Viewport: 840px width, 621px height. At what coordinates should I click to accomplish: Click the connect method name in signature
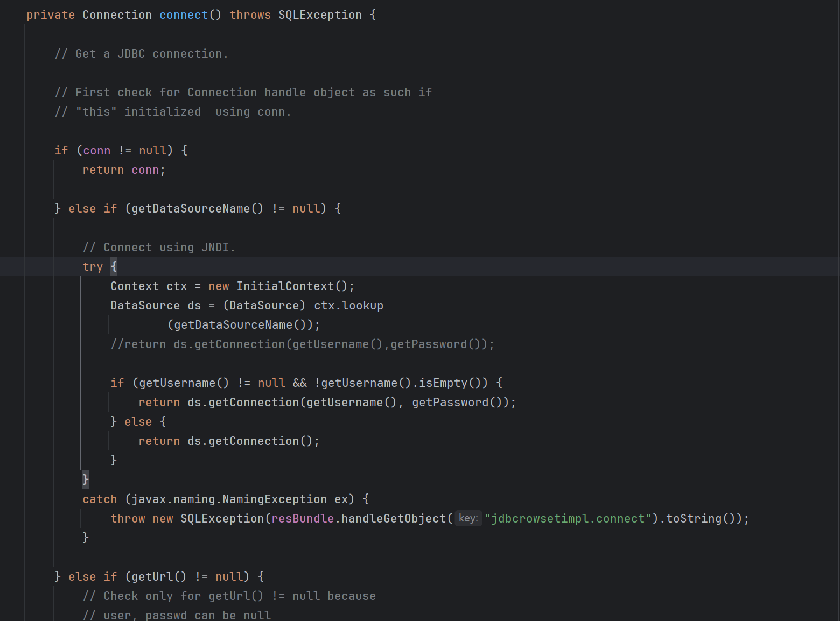click(x=183, y=15)
